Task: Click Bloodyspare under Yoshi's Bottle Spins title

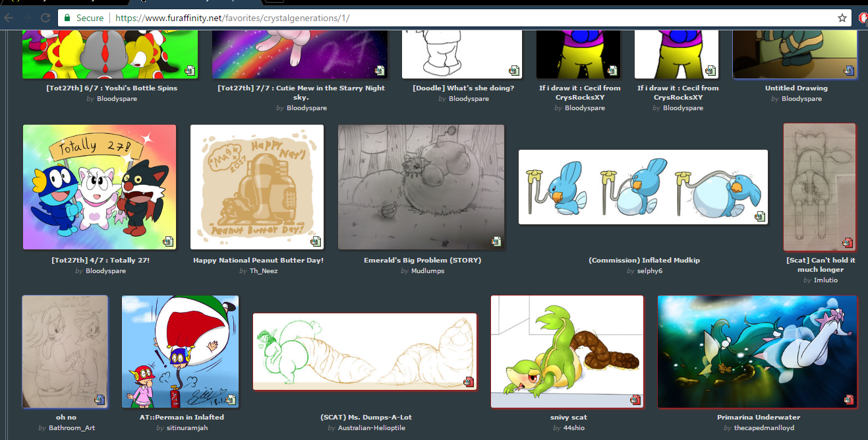Action: 117,98
